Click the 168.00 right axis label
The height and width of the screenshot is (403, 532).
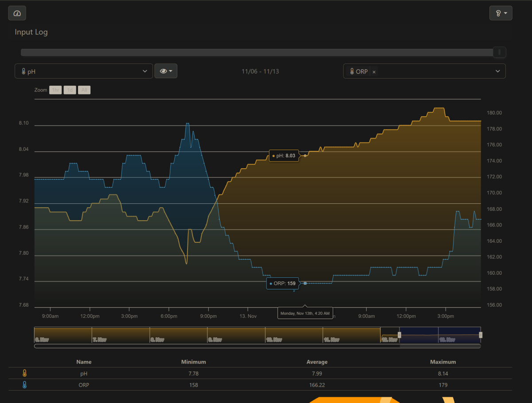tap(494, 209)
